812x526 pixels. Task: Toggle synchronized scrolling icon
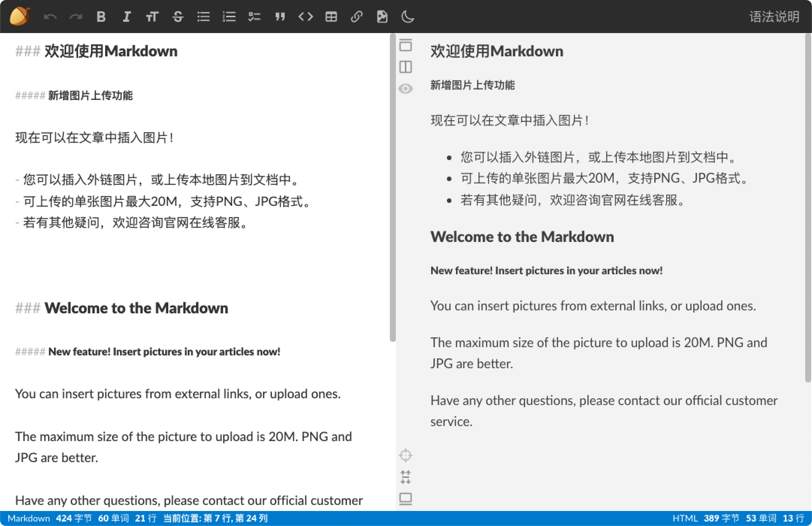[406, 477]
